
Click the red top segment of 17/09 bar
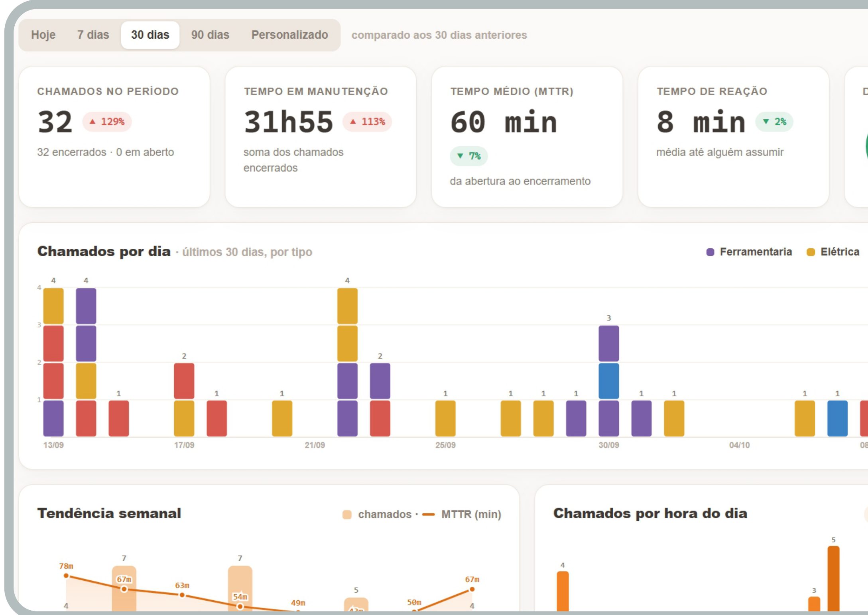click(184, 381)
